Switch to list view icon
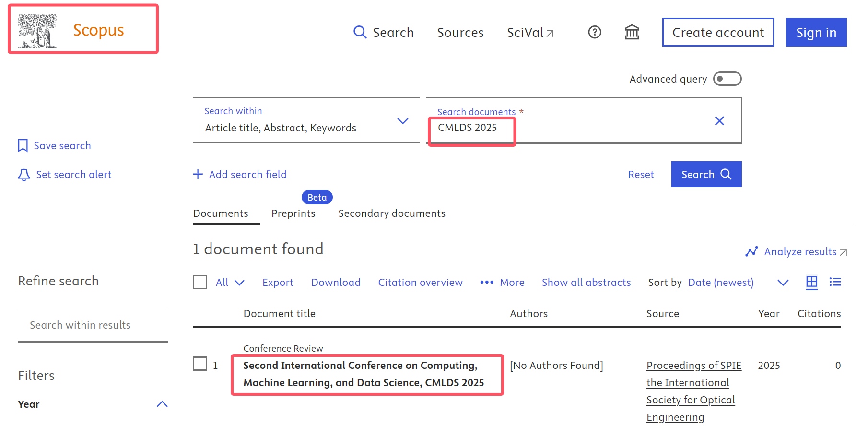The image size is (868, 426). pyautogui.click(x=835, y=282)
